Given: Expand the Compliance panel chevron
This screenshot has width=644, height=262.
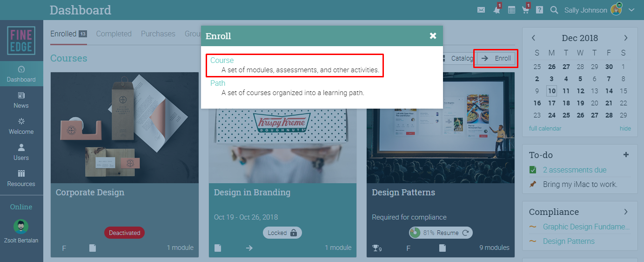Looking at the screenshot, I should [x=626, y=212].
